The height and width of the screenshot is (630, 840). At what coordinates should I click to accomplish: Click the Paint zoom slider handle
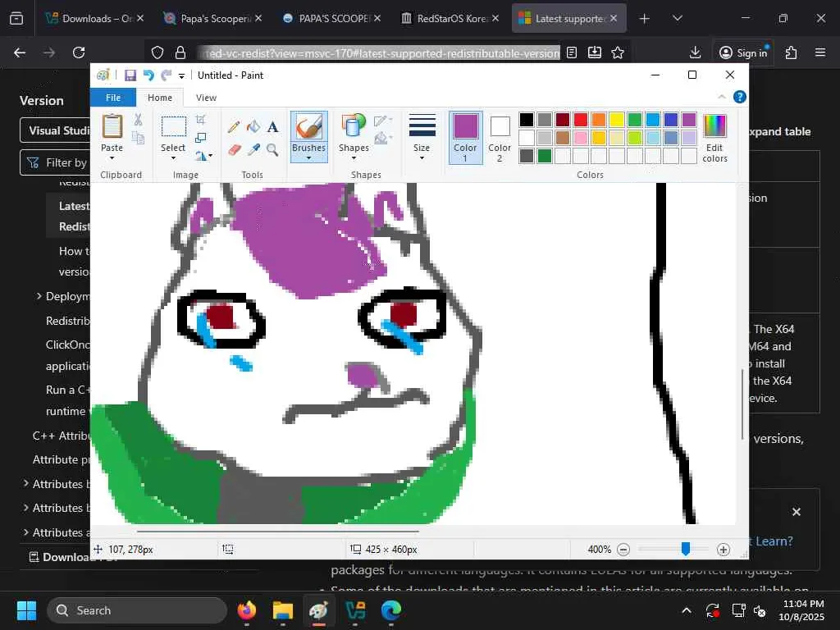coord(685,549)
